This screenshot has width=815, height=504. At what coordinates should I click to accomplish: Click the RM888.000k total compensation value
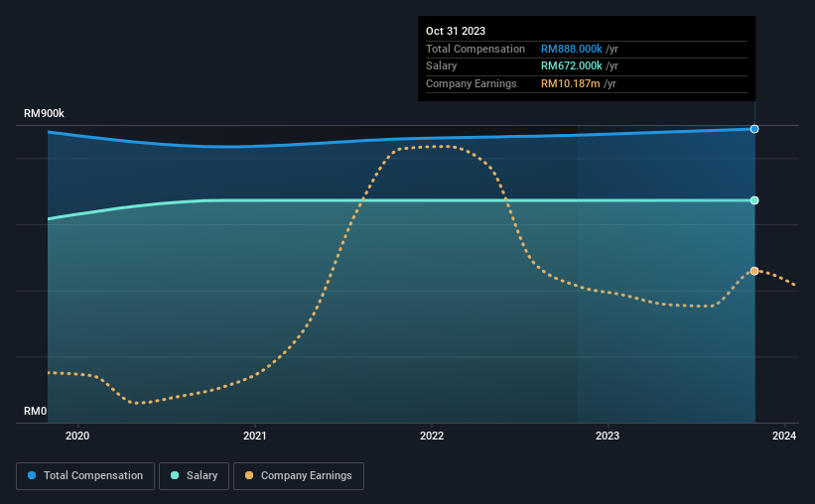[x=572, y=49]
